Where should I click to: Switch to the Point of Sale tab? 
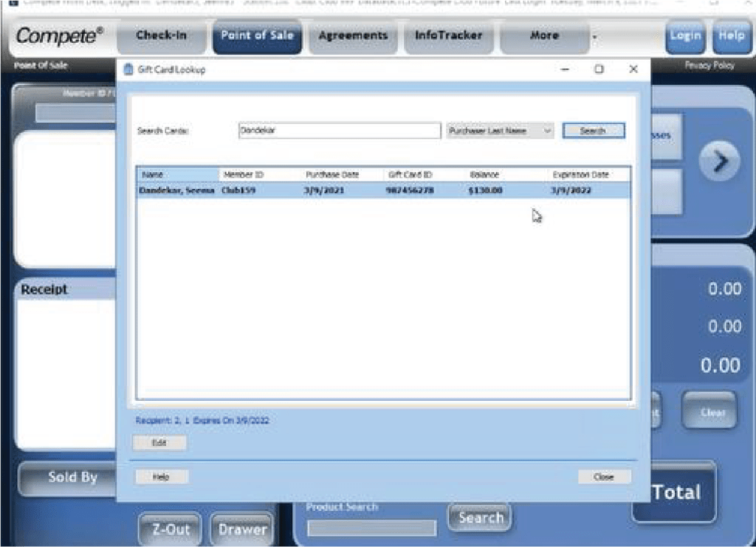[x=257, y=35]
